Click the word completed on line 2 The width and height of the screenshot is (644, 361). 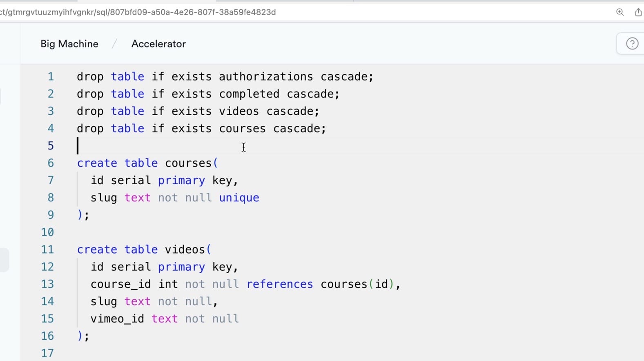(249, 94)
